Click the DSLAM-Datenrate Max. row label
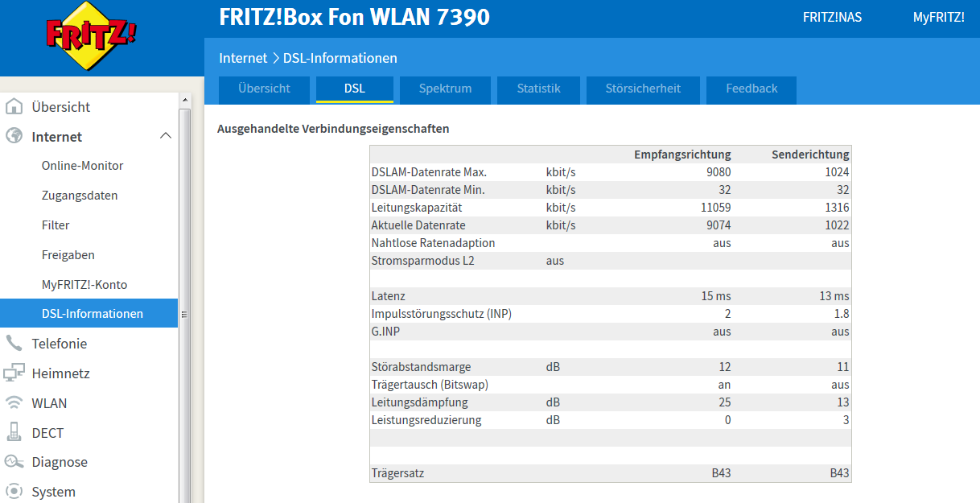The width and height of the screenshot is (980, 503). click(x=429, y=172)
